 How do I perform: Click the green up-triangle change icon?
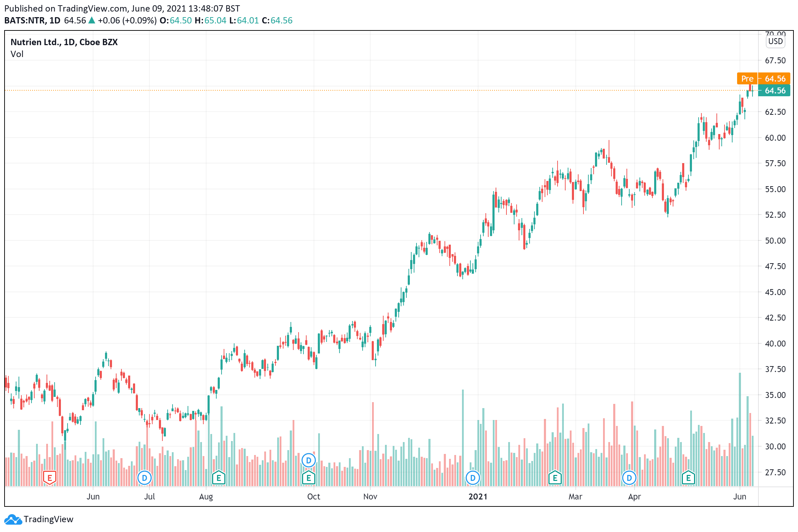pos(92,20)
